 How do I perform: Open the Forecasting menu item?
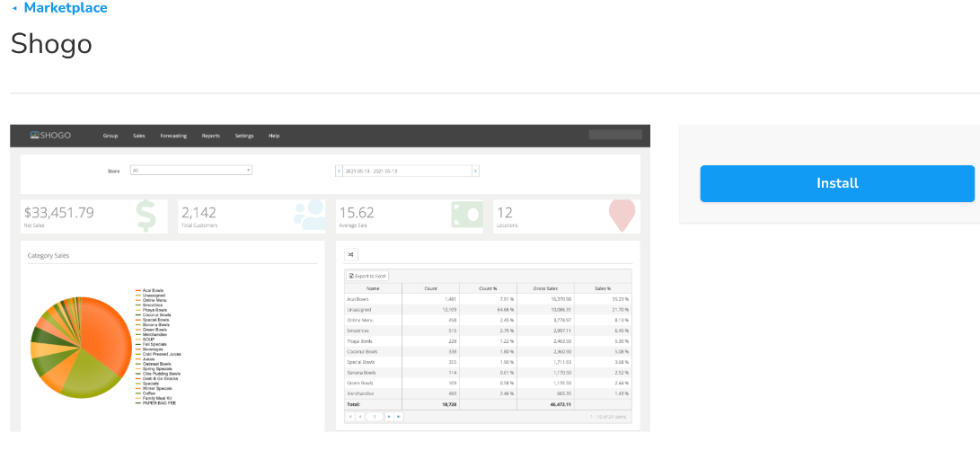pos(173,136)
